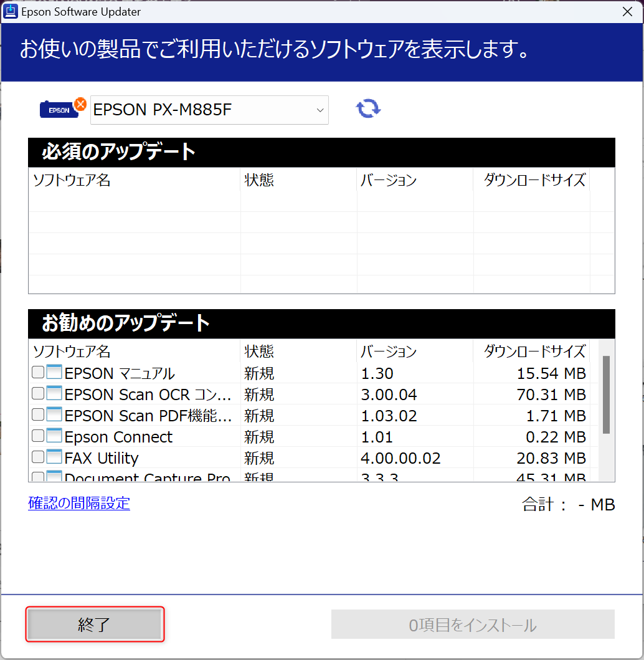Image resolution: width=644 pixels, height=660 pixels.
Task: Click the window icon beside EPSON マニュアル
Action: point(54,373)
